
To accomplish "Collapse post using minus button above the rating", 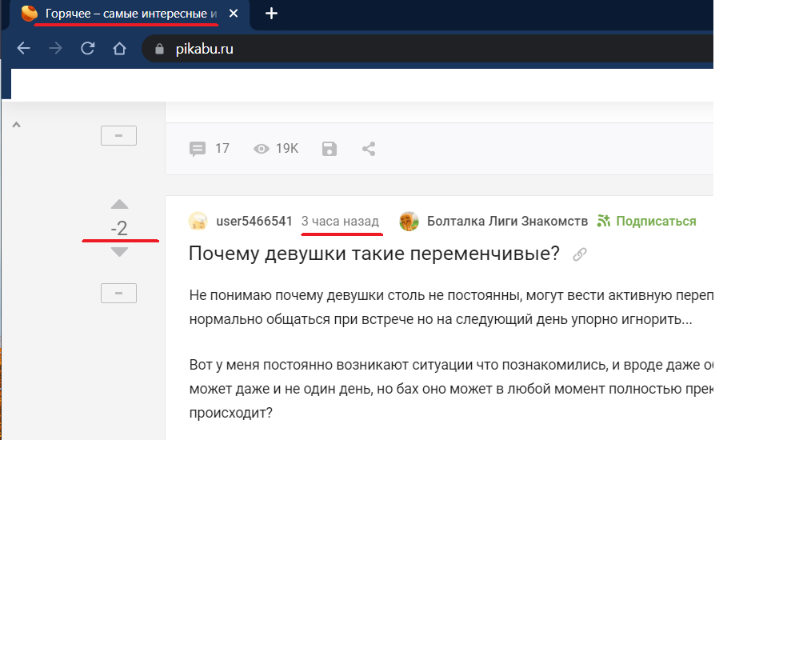I will [118, 135].
